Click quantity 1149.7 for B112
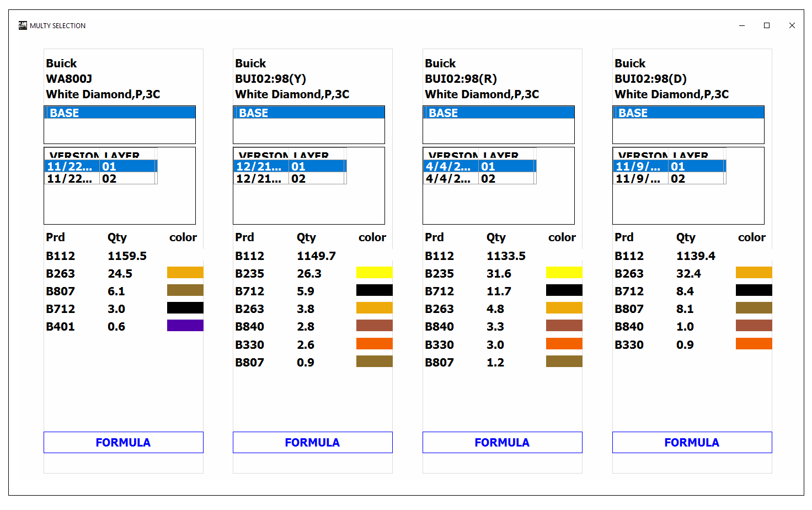Screen dimensions: 812x510 click(x=316, y=256)
